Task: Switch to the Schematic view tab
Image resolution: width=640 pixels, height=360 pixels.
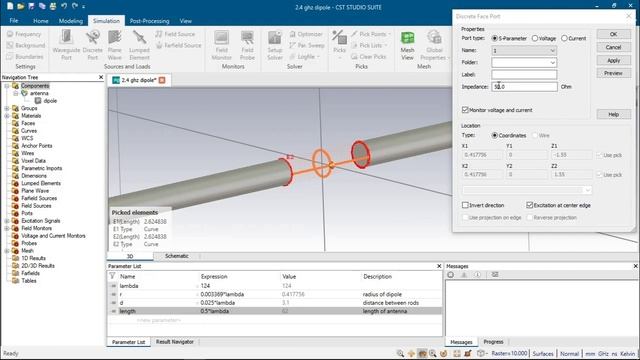Action: [x=177, y=256]
